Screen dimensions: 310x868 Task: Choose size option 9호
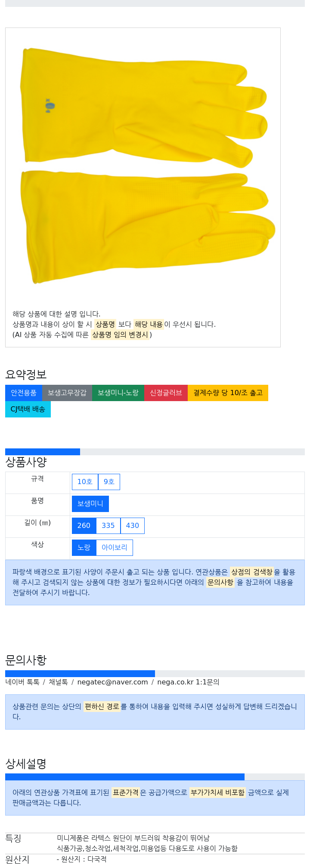[109, 482]
